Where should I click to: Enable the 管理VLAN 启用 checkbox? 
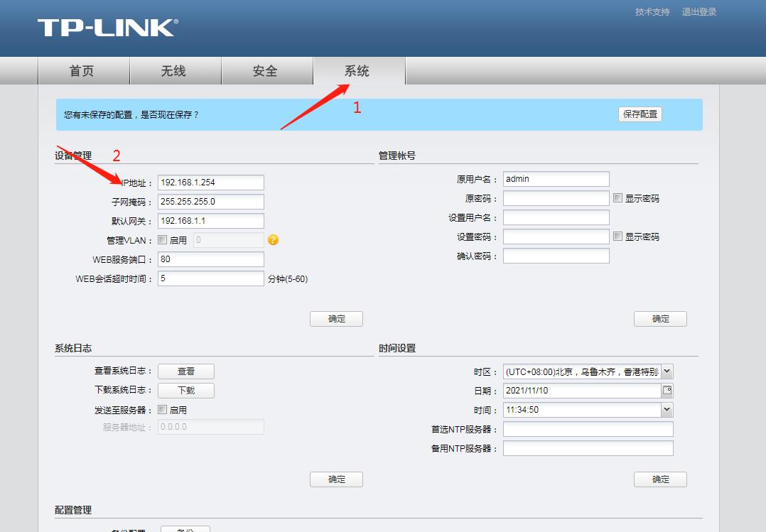(x=163, y=239)
